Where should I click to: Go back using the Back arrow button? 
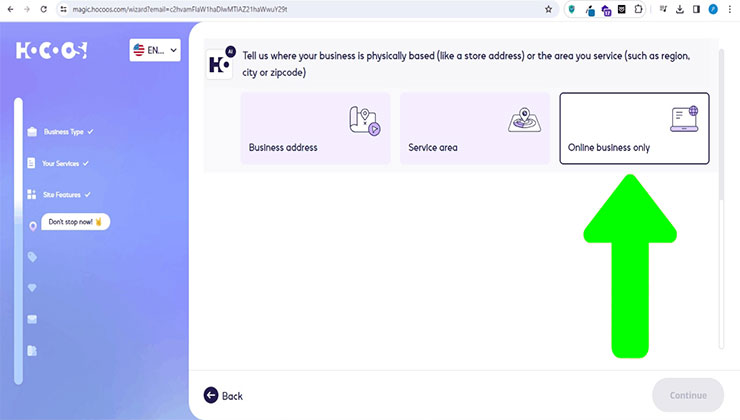coord(223,395)
